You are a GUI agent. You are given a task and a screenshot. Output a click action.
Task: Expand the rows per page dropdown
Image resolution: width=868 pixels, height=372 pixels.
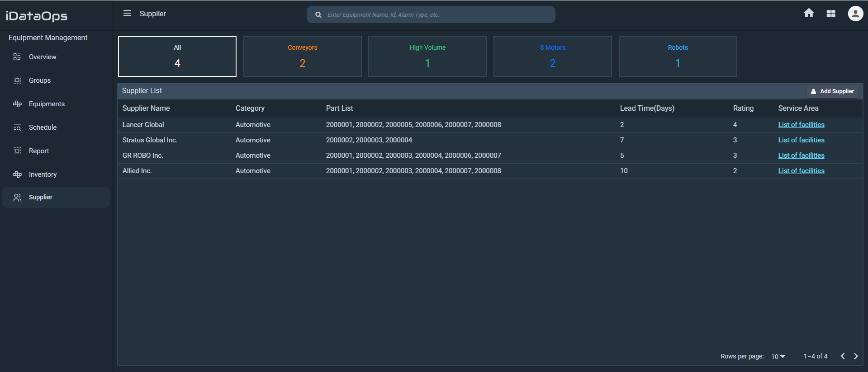click(778, 357)
